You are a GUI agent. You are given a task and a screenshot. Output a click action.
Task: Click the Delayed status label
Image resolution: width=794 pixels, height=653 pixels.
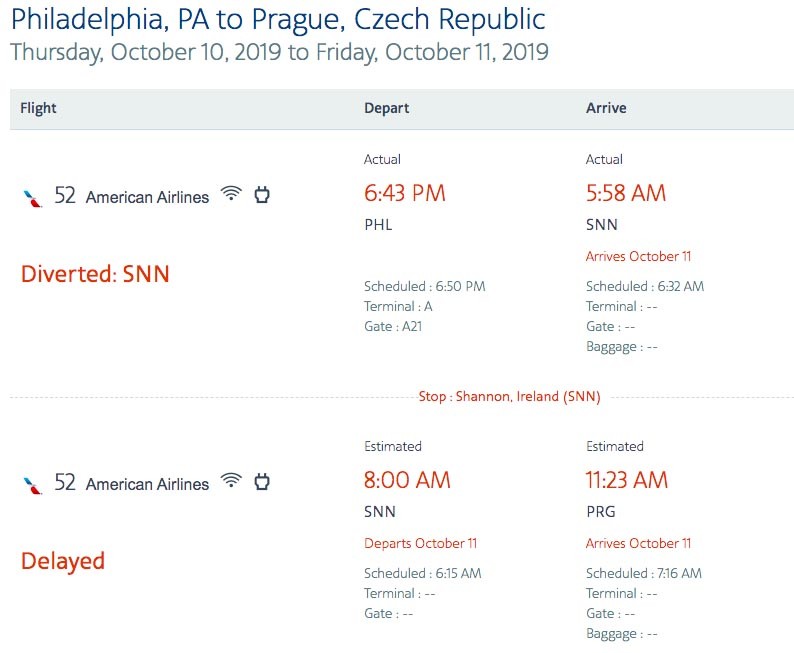pos(63,561)
